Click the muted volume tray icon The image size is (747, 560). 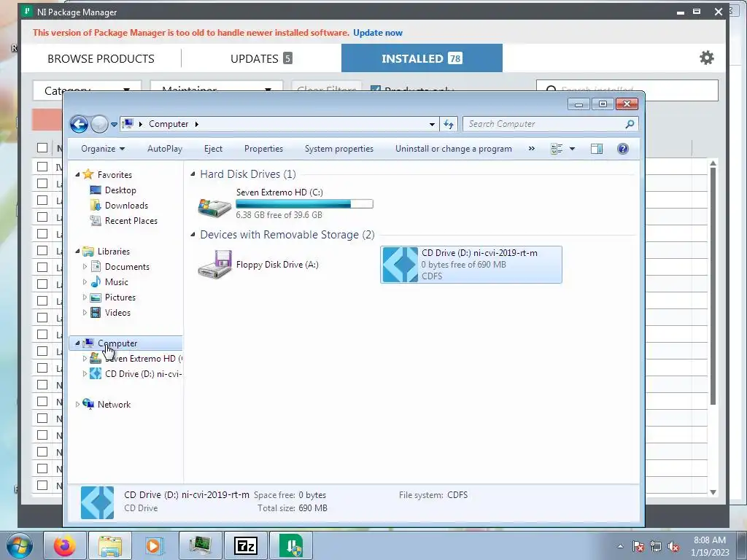click(673, 546)
